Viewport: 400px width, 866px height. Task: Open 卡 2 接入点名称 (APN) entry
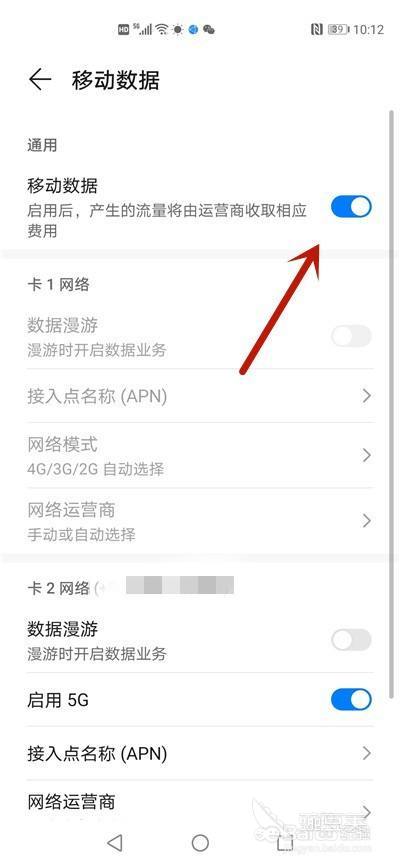point(200,753)
